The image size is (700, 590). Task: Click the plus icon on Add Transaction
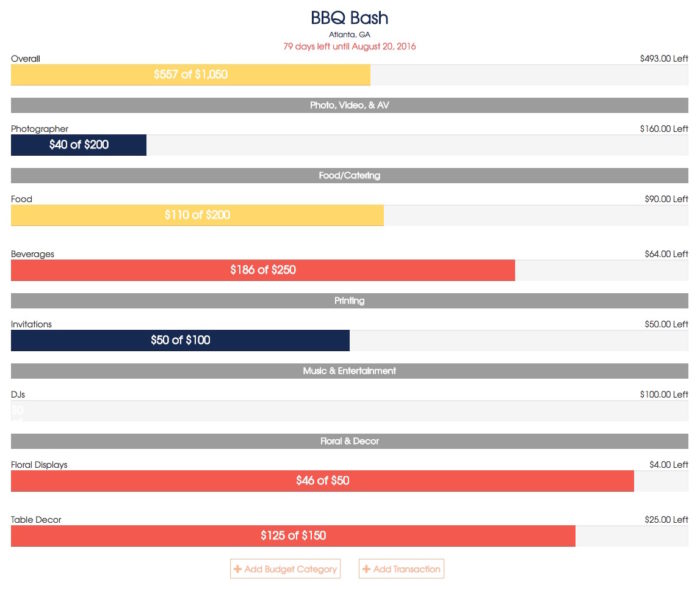(x=365, y=569)
